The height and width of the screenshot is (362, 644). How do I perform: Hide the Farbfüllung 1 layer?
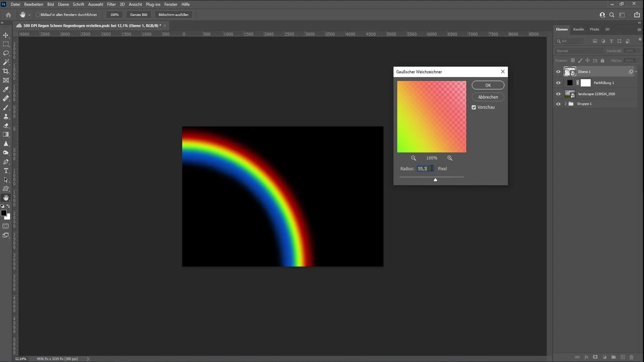(x=558, y=83)
